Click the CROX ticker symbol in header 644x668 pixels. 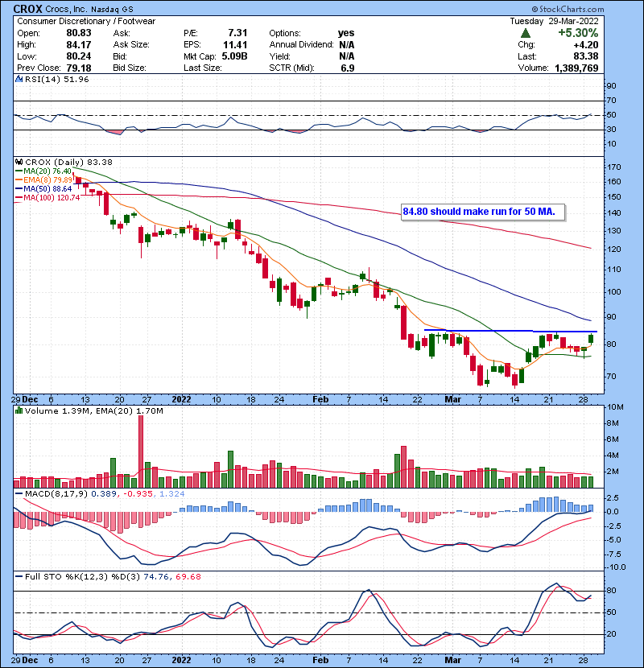tap(27, 9)
